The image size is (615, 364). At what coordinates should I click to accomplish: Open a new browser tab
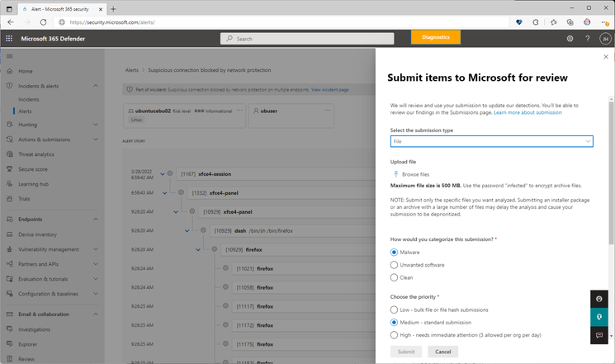tap(113, 8)
